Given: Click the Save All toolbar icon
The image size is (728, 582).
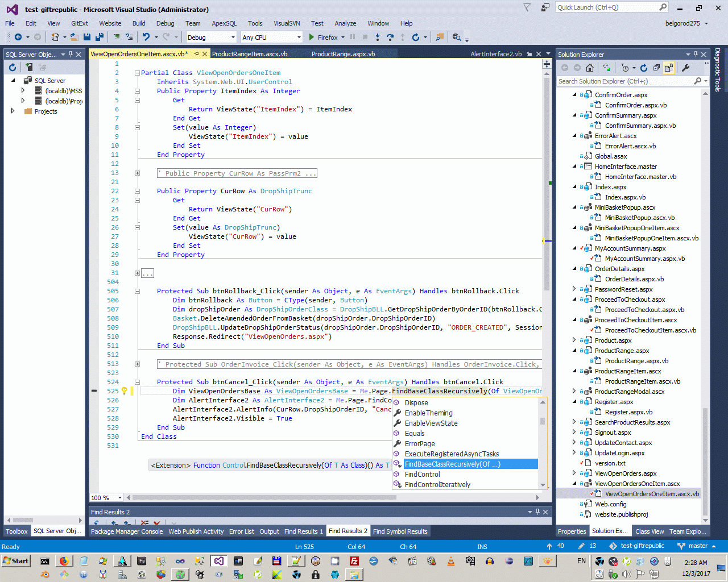Looking at the screenshot, I should point(99,37).
